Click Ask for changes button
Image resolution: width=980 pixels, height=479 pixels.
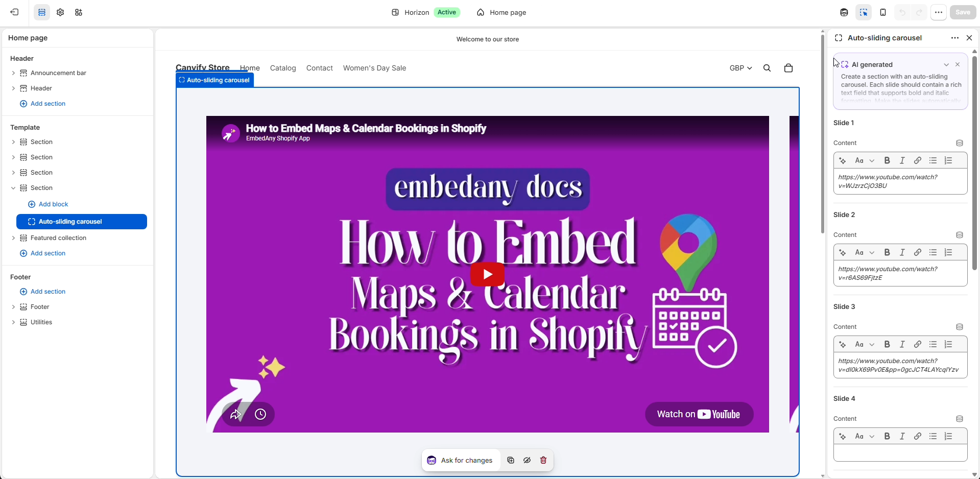[x=460, y=460]
